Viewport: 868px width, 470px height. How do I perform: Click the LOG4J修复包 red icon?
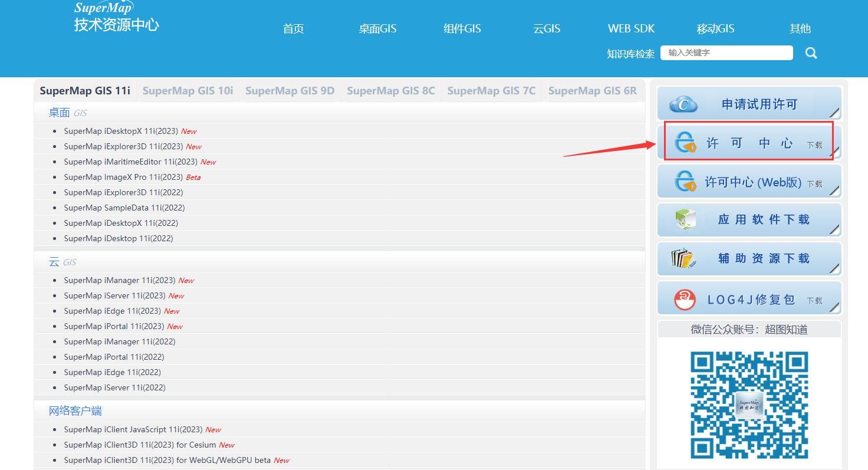point(685,300)
